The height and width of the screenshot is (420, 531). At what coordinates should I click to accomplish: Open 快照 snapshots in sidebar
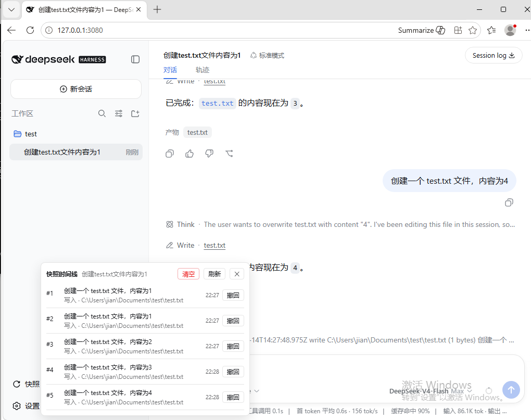coord(27,384)
